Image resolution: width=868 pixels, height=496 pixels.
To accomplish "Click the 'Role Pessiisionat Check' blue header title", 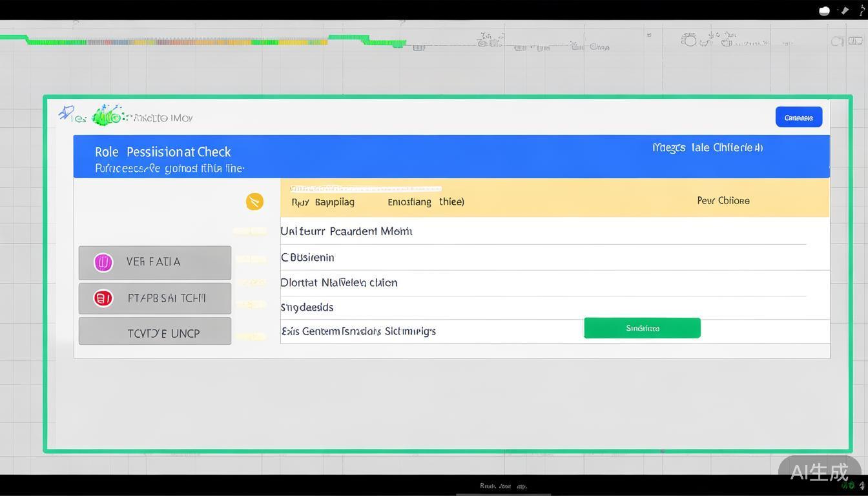I will coord(163,152).
